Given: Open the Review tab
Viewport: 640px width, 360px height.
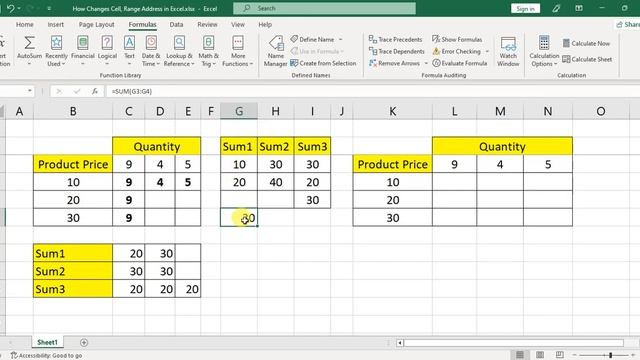Looking at the screenshot, I should point(207,24).
